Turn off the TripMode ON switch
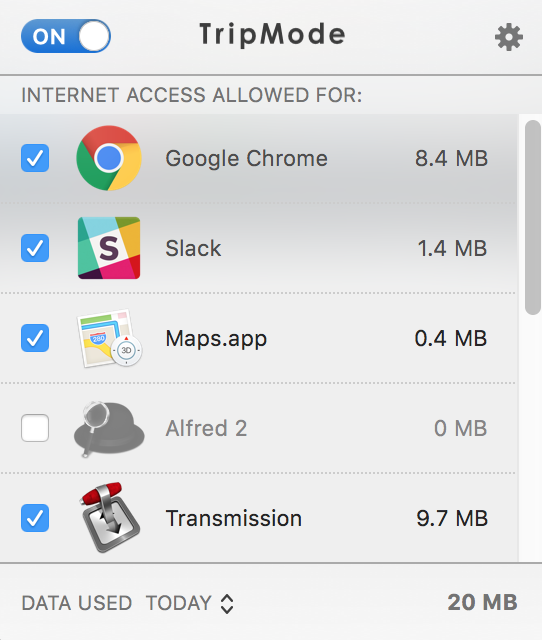The height and width of the screenshot is (640, 542). tap(66, 36)
